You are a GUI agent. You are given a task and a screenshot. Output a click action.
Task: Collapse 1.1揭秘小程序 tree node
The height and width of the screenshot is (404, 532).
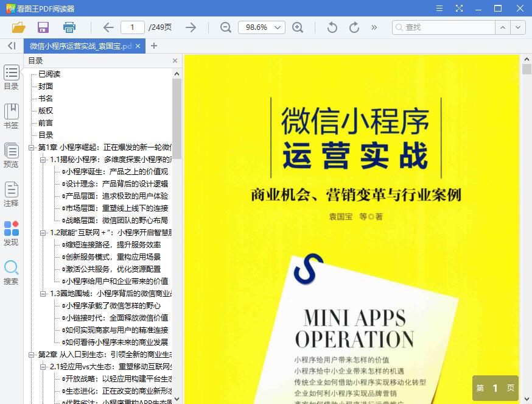(43, 160)
